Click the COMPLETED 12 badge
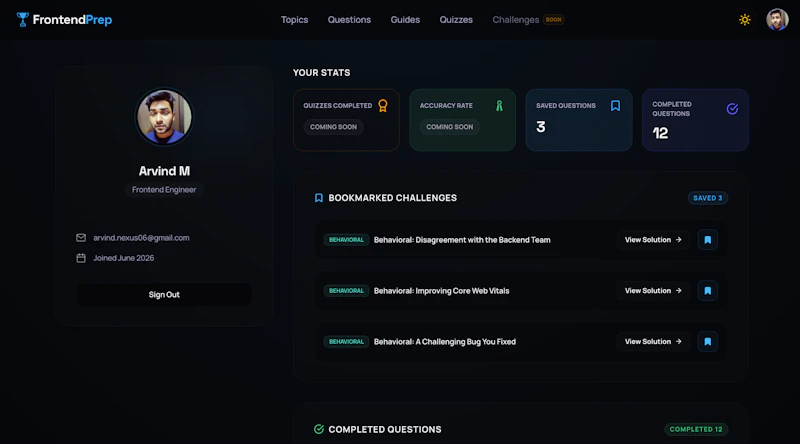This screenshot has height=444, width=800. click(696, 429)
